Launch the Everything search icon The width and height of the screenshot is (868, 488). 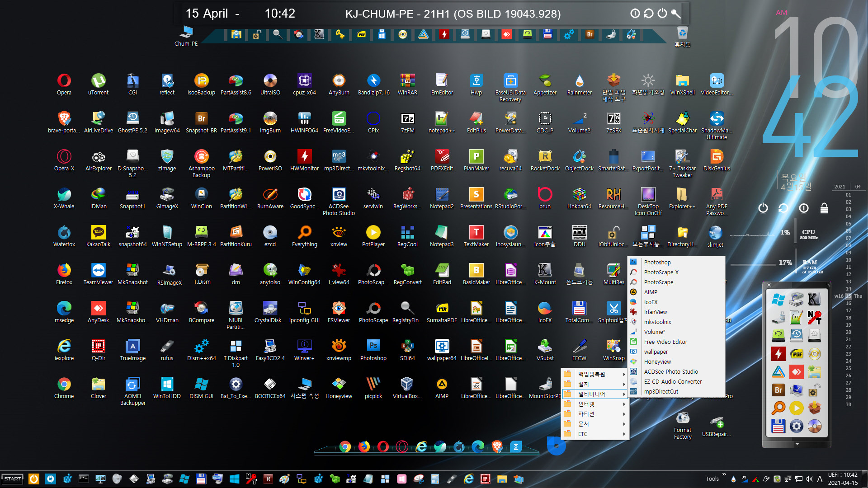point(304,236)
